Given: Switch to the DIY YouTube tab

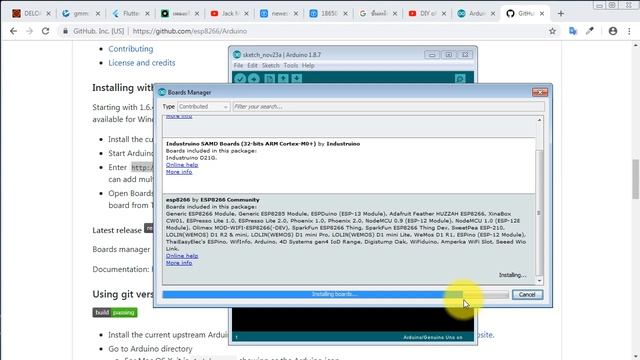Looking at the screenshot, I should [x=427, y=13].
